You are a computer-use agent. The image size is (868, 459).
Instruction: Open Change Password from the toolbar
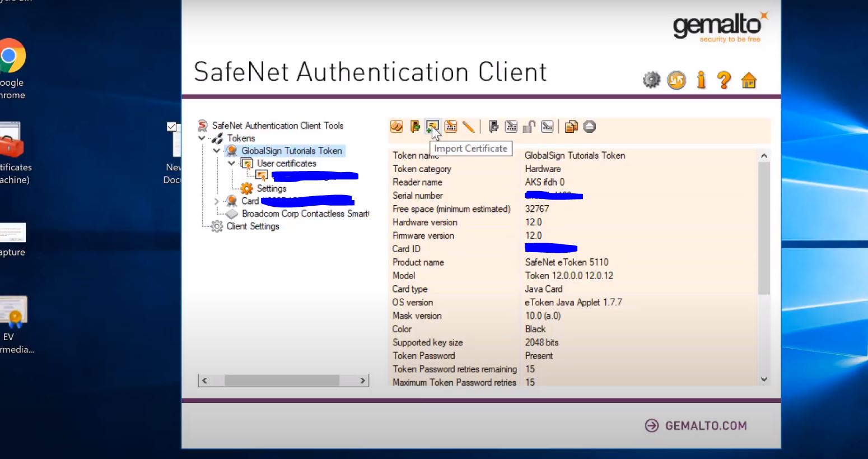tap(451, 127)
